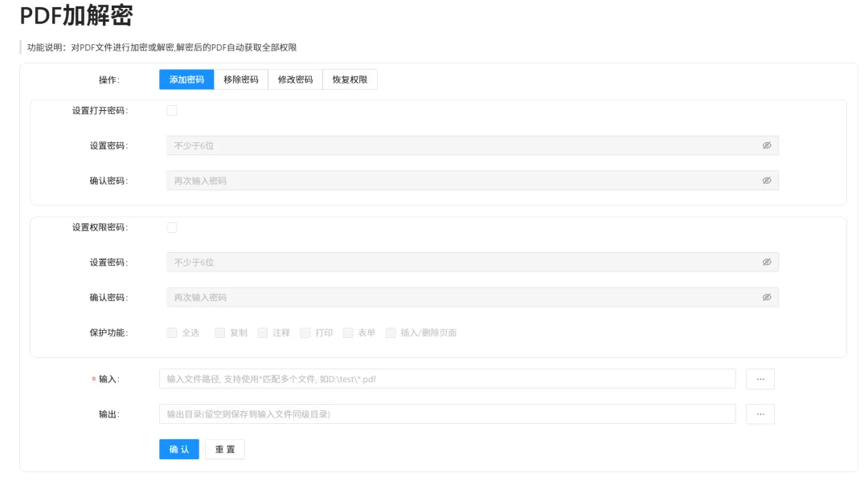Tick the 插入/删除页面 checkbox
The image size is (868, 481).
391,332
